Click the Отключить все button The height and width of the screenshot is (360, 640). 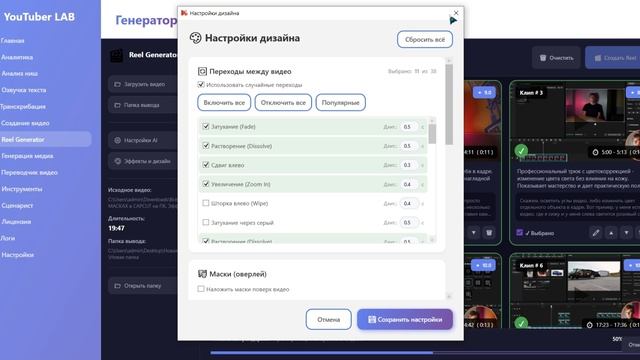283,102
